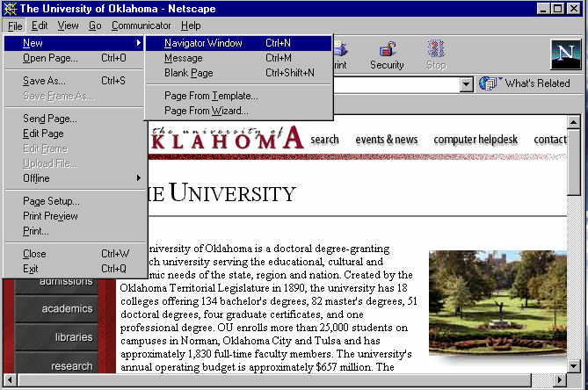Click the Security toolbar icon
The image size is (588, 390).
click(x=387, y=55)
